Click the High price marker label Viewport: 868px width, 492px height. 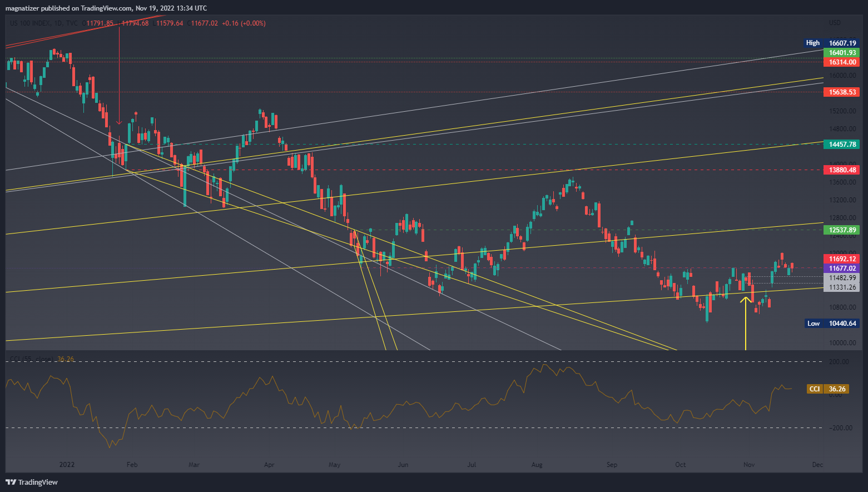pyautogui.click(x=812, y=43)
